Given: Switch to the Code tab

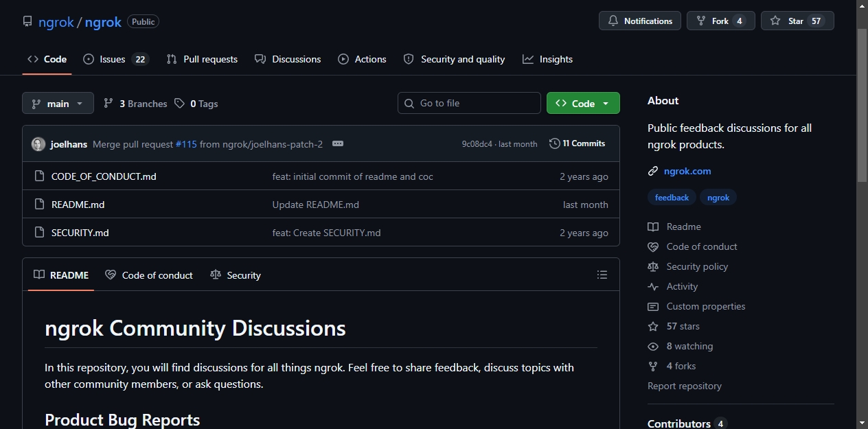Looking at the screenshot, I should (x=47, y=59).
